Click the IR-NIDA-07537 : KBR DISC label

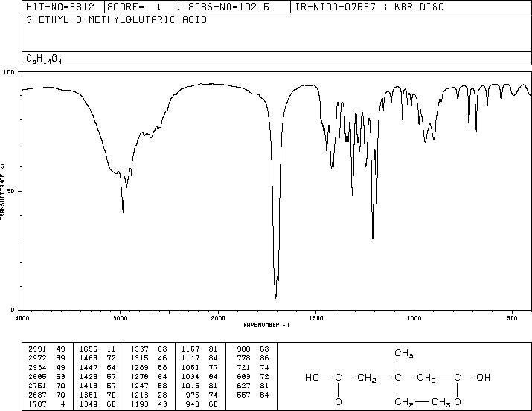click(x=369, y=7)
